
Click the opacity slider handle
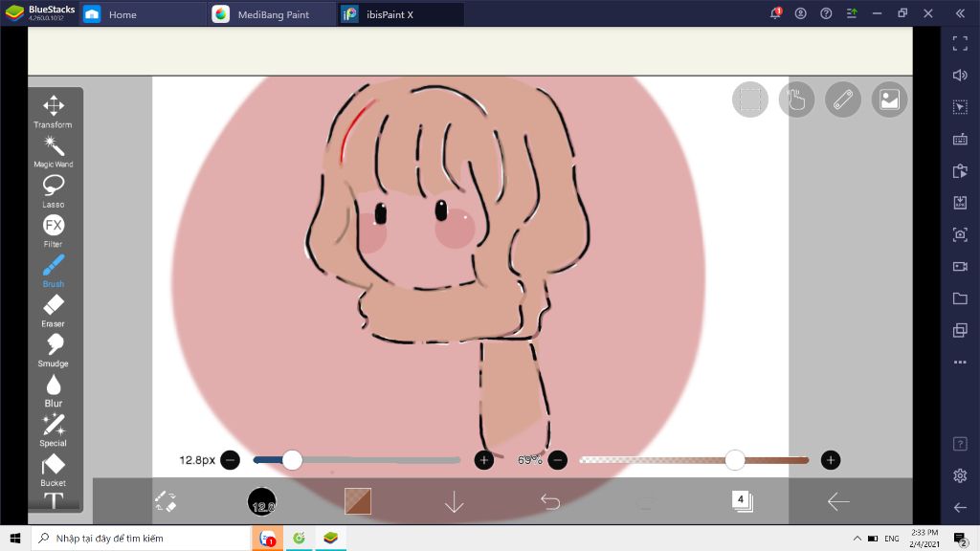click(735, 460)
